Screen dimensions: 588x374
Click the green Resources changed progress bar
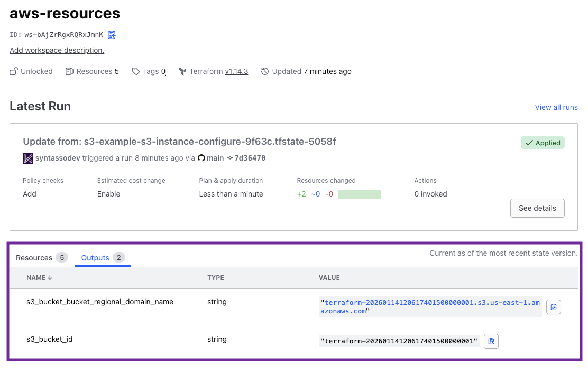coord(359,194)
